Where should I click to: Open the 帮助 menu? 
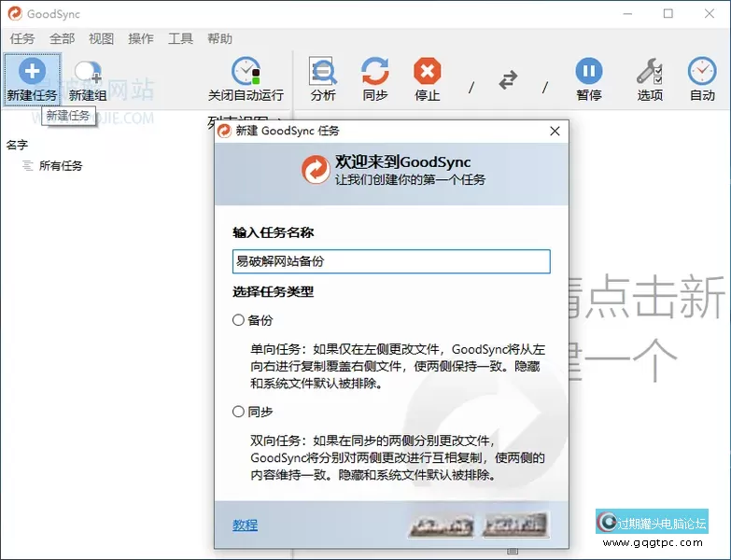click(x=219, y=38)
